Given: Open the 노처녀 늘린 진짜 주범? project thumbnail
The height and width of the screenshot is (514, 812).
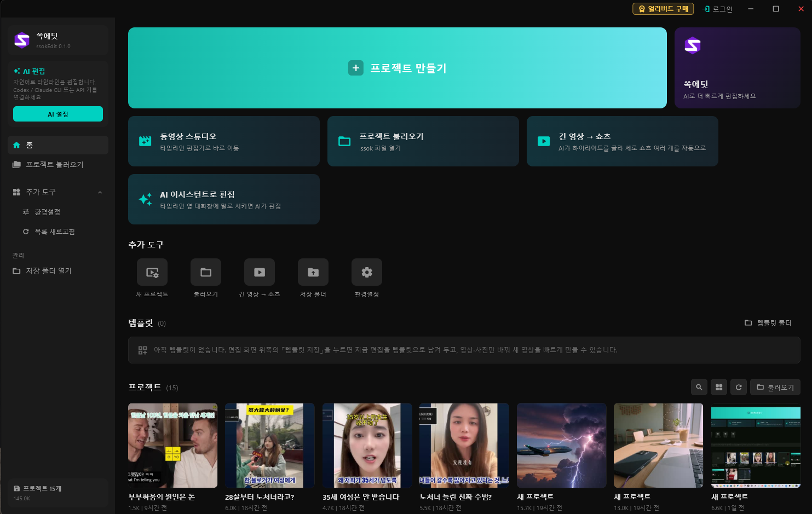Looking at the screenshot, I should click(464, 446).
